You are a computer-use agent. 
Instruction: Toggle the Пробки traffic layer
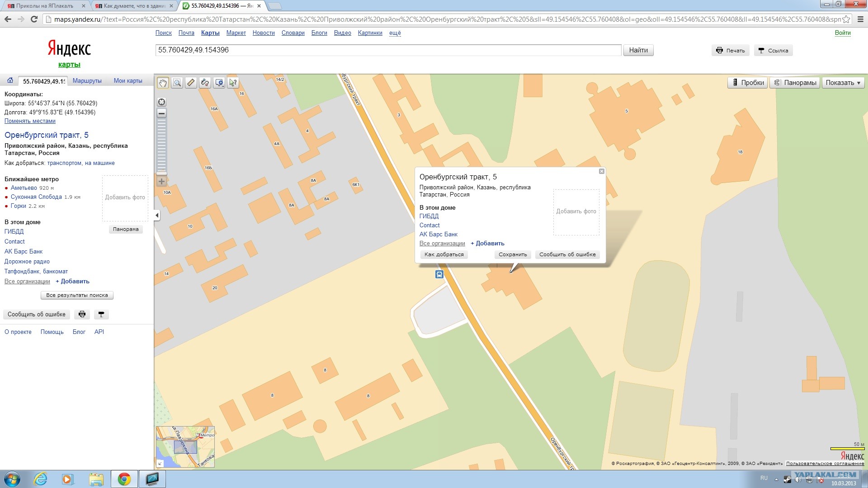[747, 83]
